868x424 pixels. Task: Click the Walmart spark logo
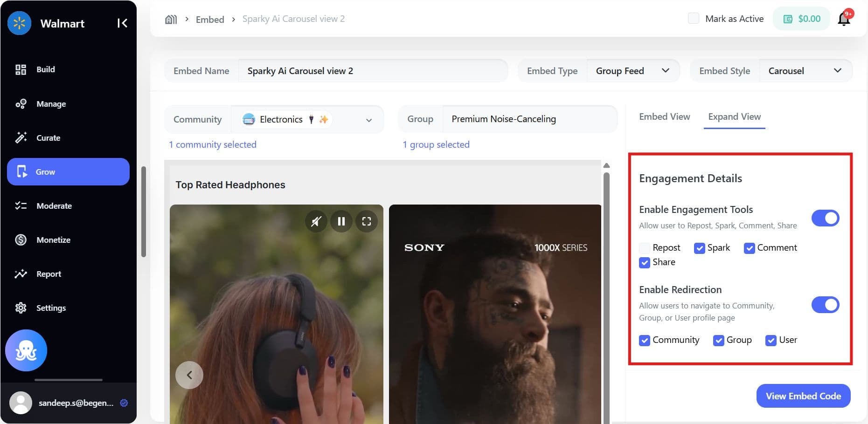point(19,23)
